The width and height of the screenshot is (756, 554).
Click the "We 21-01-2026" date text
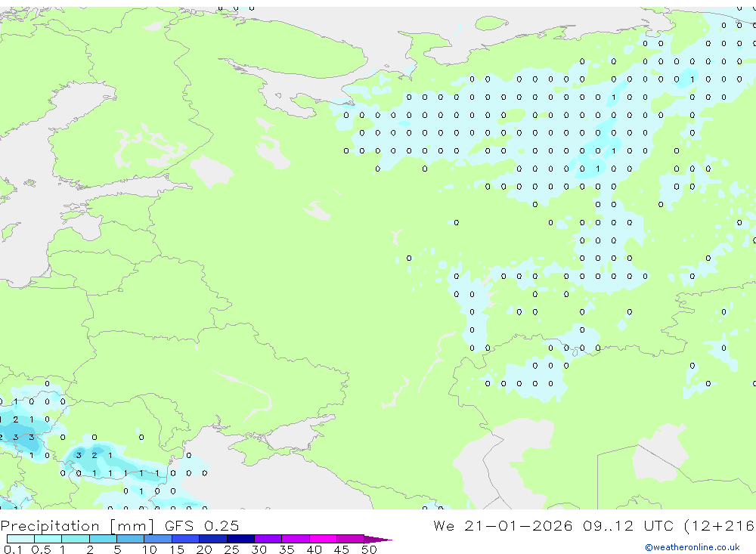pos(503,525)
